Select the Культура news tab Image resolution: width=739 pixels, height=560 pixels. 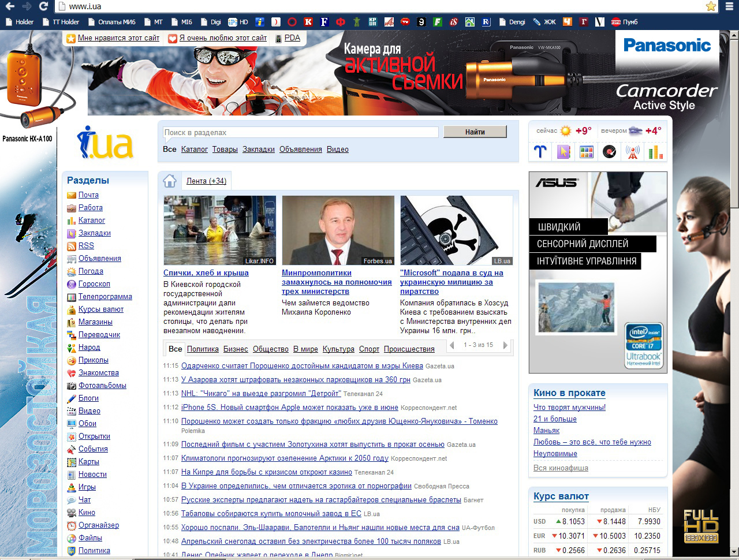coord(338,349)
